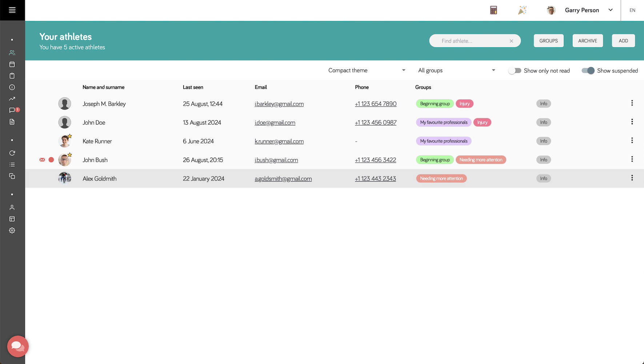The image size is (644, 364).
Task: Open three-dot menu for Alex Goldmith
Action: pos(632,178)
